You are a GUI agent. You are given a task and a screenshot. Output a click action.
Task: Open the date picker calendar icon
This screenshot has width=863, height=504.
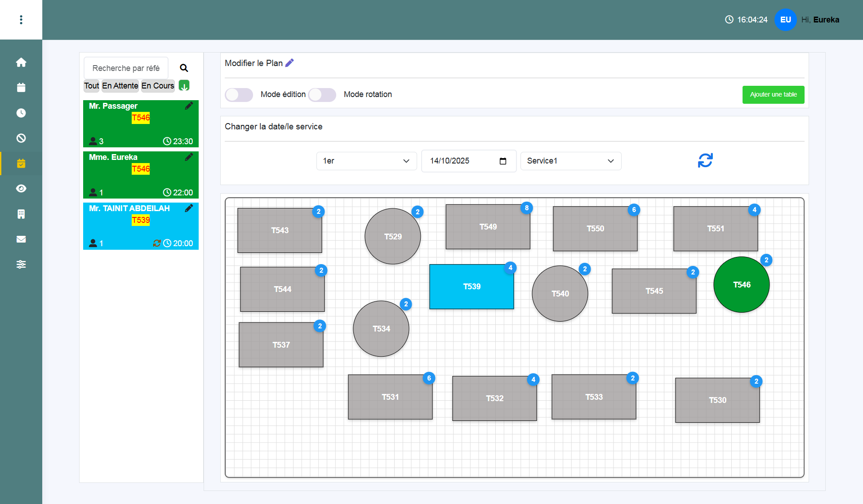[x=503, y=161]
